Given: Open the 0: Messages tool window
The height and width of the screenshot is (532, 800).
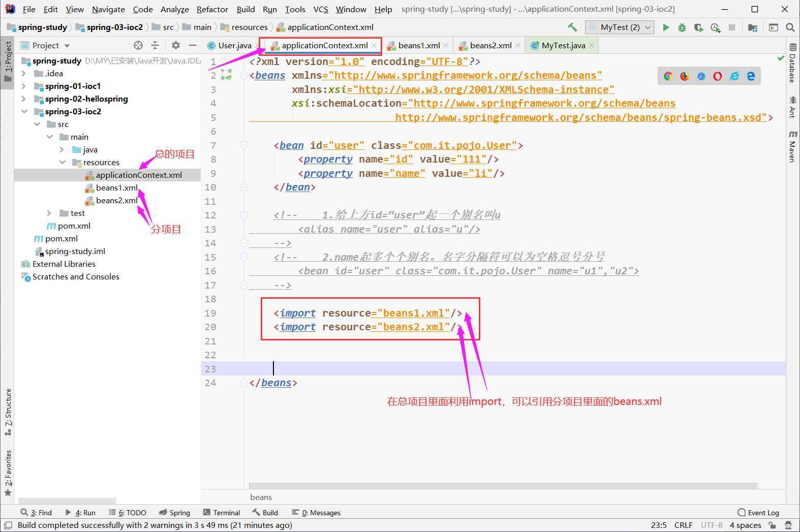Looking at the screenshot, I should click(316, 513).
